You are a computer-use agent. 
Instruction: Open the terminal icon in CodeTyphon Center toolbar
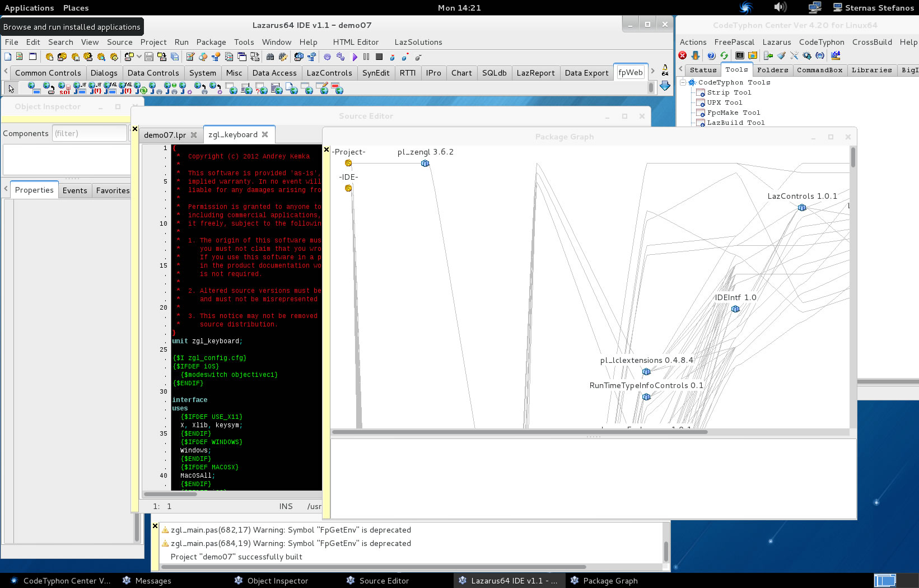(x=740, y=55)
